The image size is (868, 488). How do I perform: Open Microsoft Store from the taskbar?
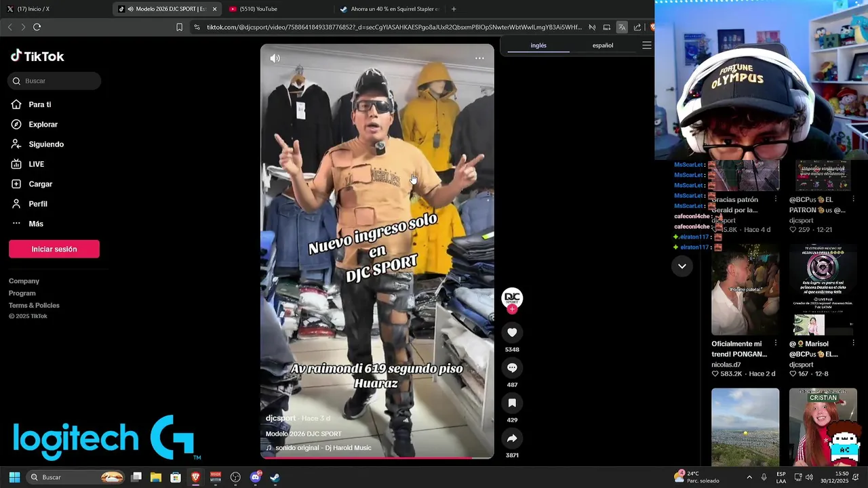[x=176, y=477]
